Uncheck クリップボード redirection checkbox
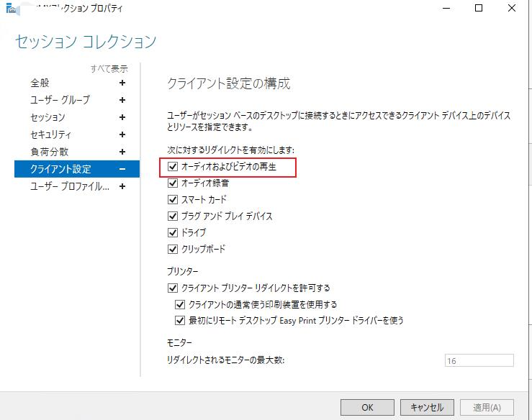This screenshot has width=532, height=420. [x=173, y=249]
